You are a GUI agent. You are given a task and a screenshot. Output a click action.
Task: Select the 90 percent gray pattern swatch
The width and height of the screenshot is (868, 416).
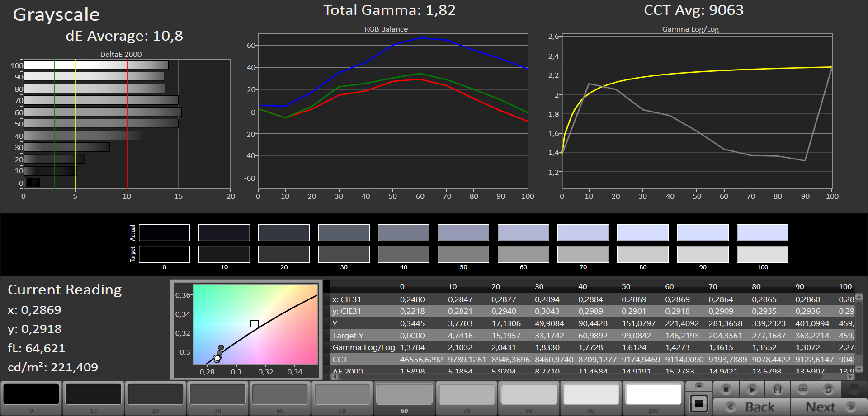coord(591,394)
